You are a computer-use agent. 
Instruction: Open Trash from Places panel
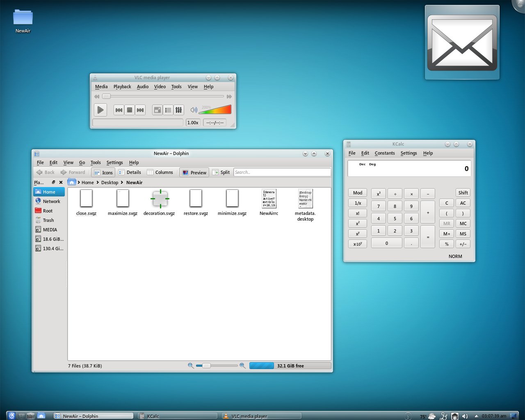point(49,220)
